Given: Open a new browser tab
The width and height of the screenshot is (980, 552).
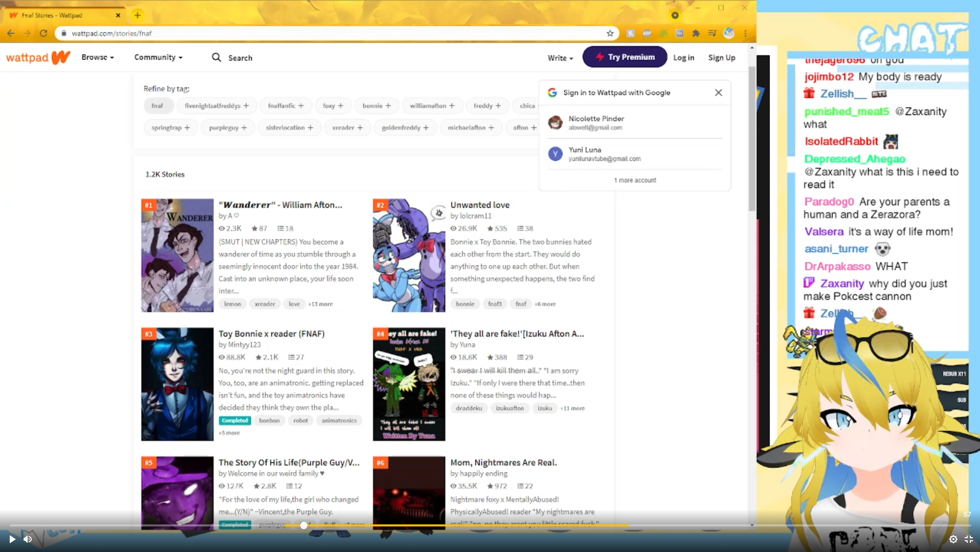Looking at the screenshot, I should tap(137, 15).
